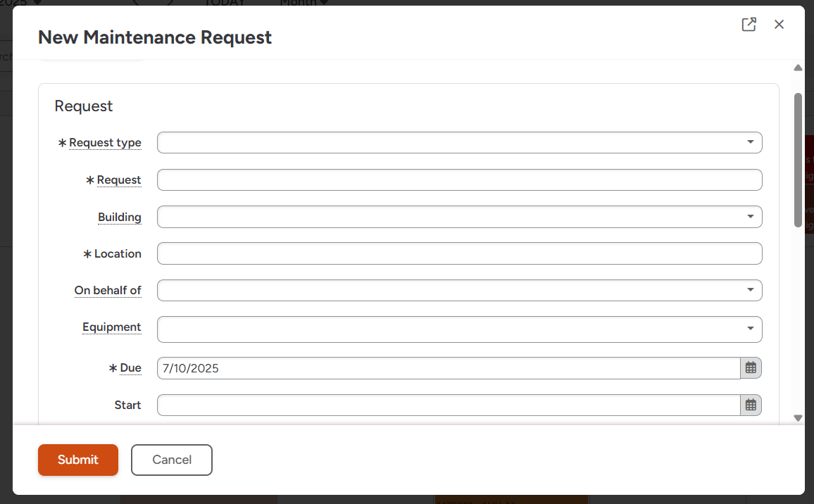Submit the maintenance request

tap(78, 460)
